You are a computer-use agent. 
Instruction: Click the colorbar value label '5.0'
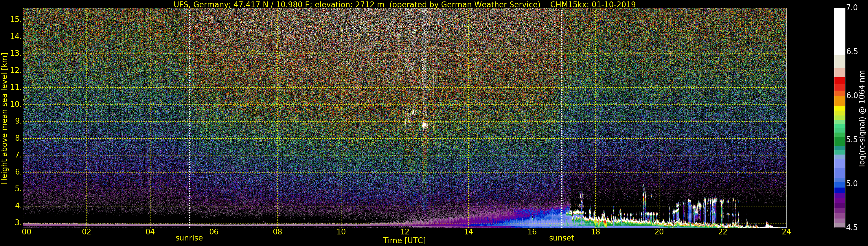point(852,184)
